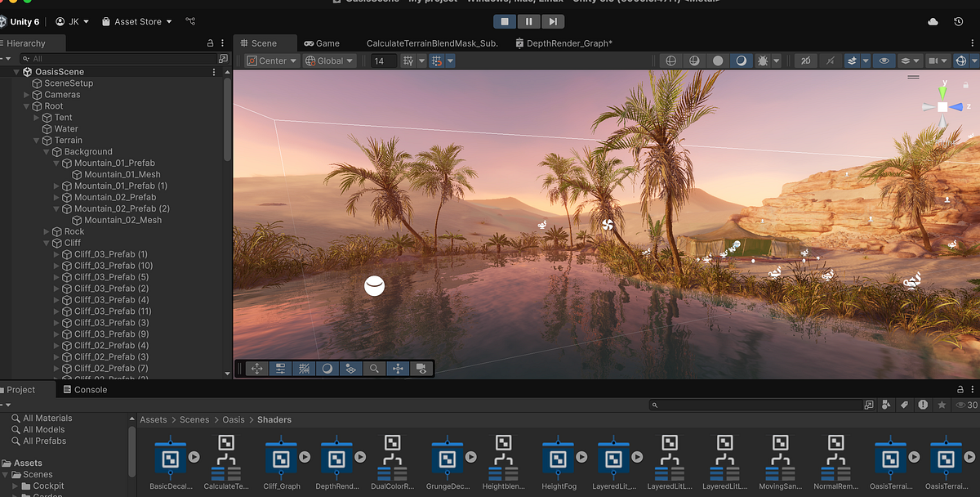The width and height of the screenshot is (980, 497).
Task: Open the Global orientation dropdown
Action: point(328,60)
